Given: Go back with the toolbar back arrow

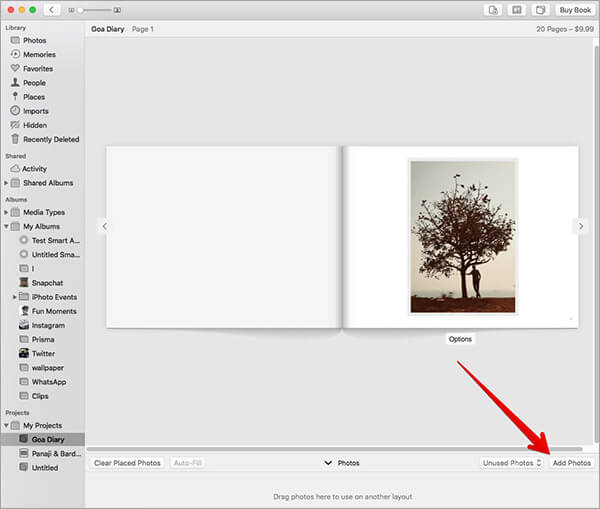Looking at the screenshot, I should [x=51, y=10].
